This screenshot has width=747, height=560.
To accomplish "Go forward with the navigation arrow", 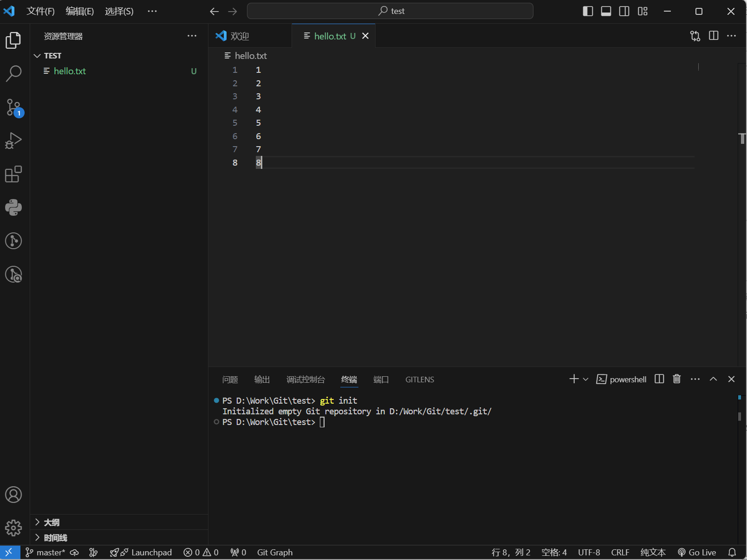I will tap(233, 11).
